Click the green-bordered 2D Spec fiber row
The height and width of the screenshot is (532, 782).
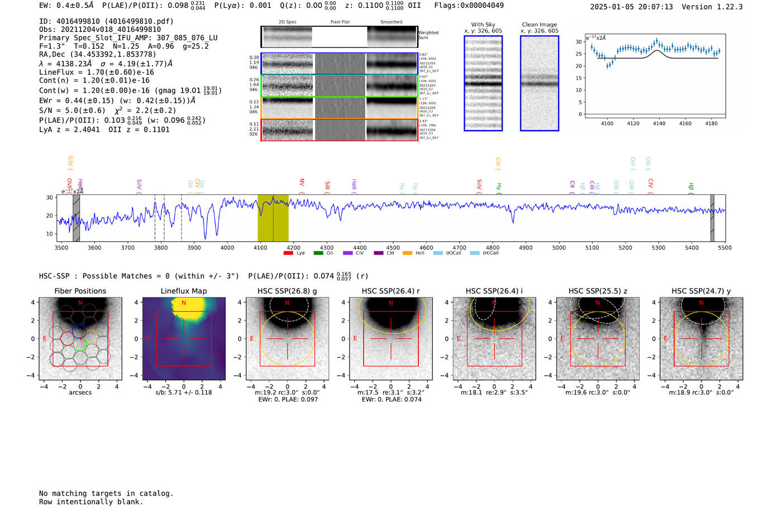coord(339,85)
